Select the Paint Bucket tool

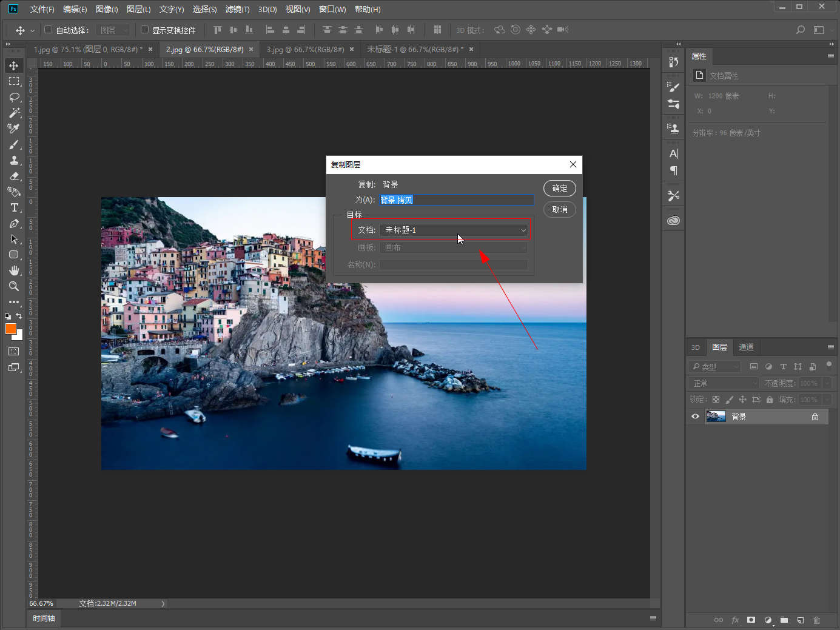(14, 192)
